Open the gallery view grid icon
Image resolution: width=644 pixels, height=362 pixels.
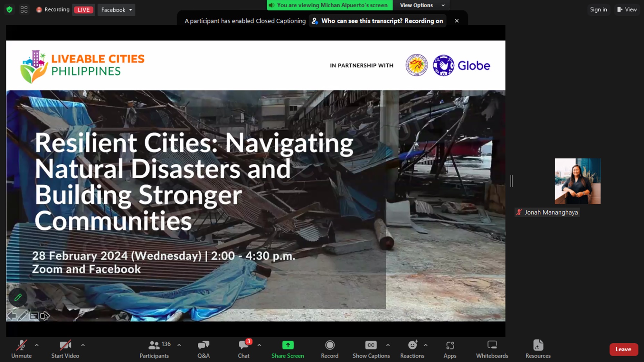(24, 10)
